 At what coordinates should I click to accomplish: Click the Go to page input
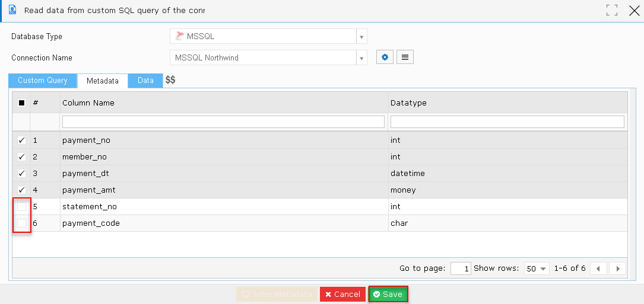coord(461,268)
